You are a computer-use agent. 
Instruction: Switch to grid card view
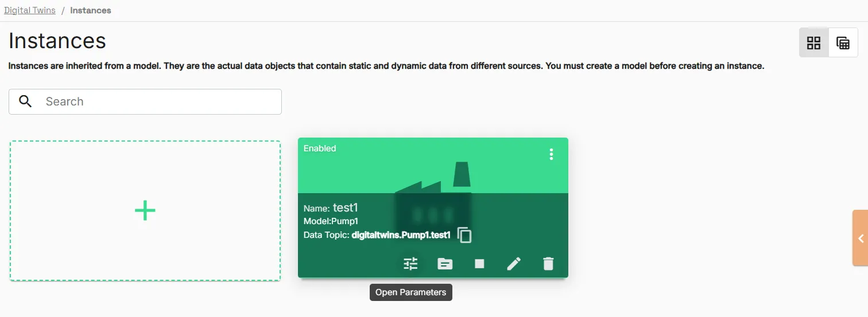coord(814,43)
